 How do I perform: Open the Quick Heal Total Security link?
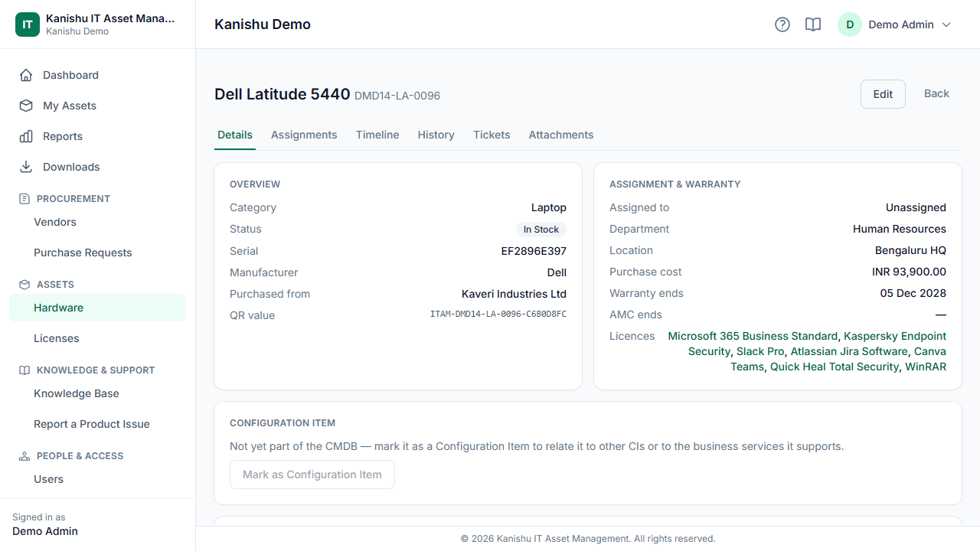[835, 367]
